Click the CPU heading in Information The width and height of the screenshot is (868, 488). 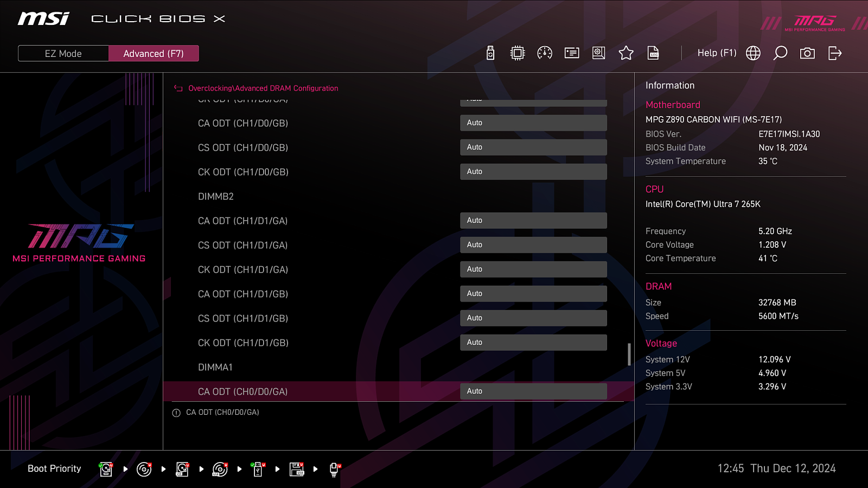(654, 190)
